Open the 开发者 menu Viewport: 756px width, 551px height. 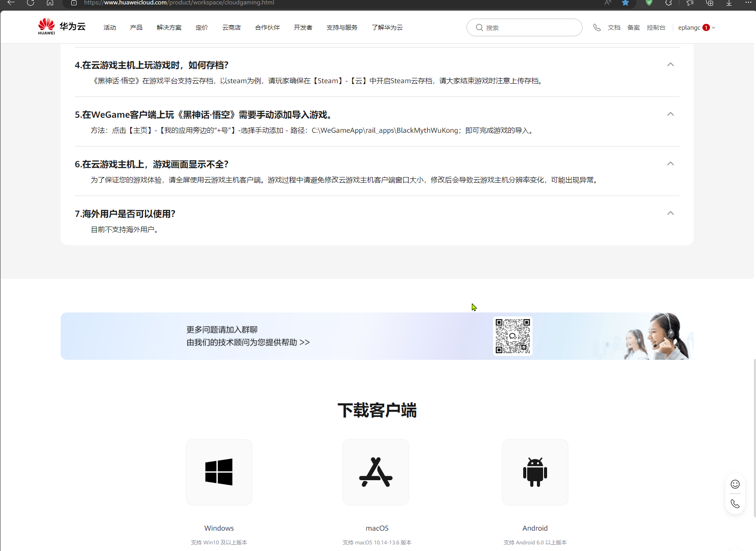(x=303, y=27)
